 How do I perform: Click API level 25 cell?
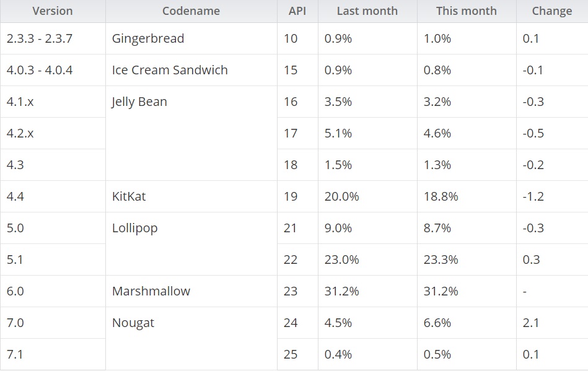click(297, 354)
